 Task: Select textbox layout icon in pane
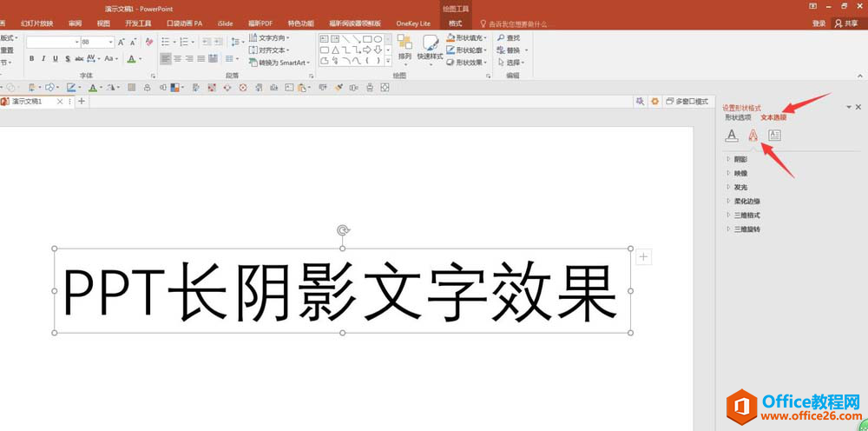pos(774,136)
